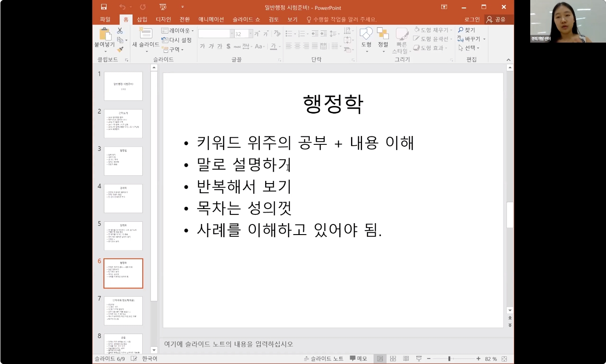Click the 공유 share button
The height and width of the screenshot is (364, 606).
point(496,19)
